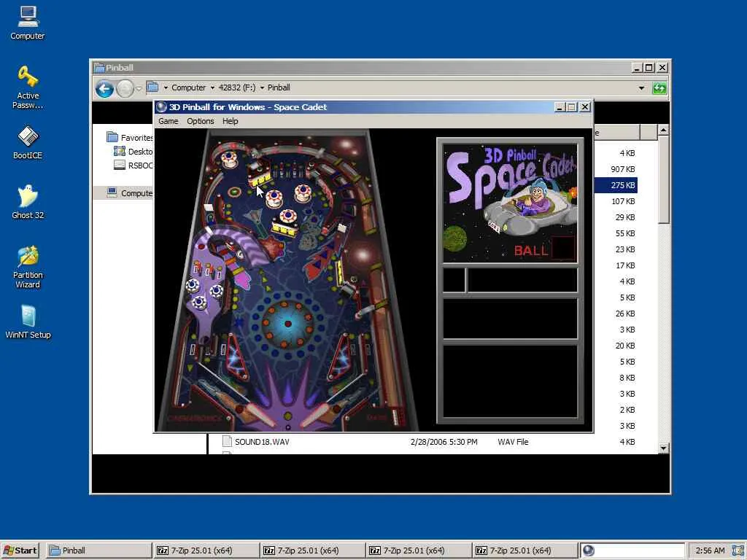This screenshot has height=560, width=747.
Task: Click the scroll up arrow of file list
Action: [x=663, y=130]
